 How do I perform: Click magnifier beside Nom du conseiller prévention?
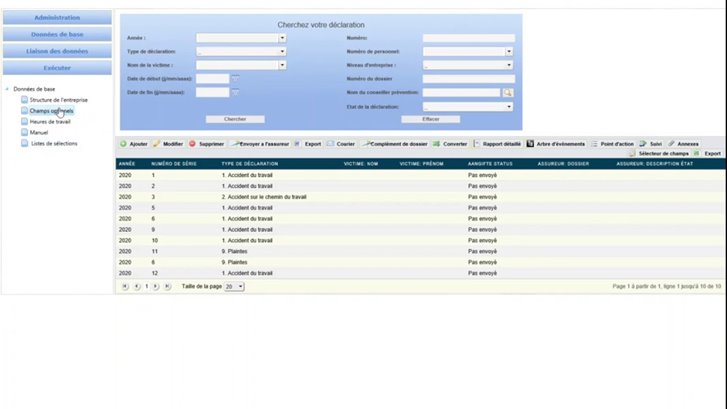pos(508,92)
